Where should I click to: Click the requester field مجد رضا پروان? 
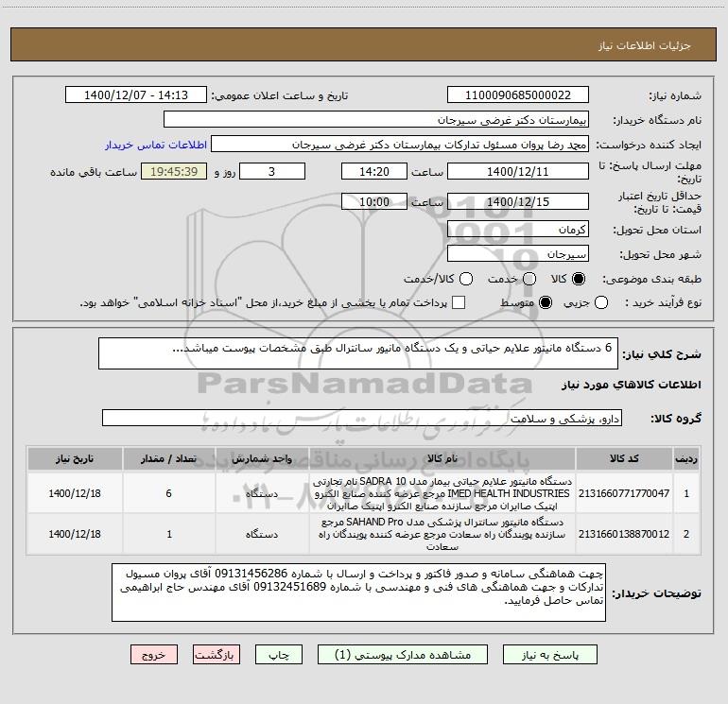tap(400, 145)
